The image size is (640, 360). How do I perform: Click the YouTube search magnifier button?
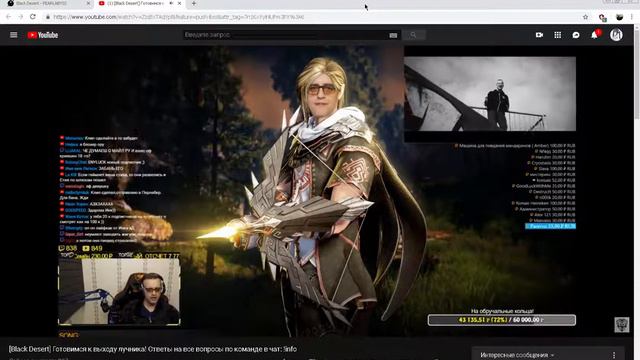click(413, 35)
